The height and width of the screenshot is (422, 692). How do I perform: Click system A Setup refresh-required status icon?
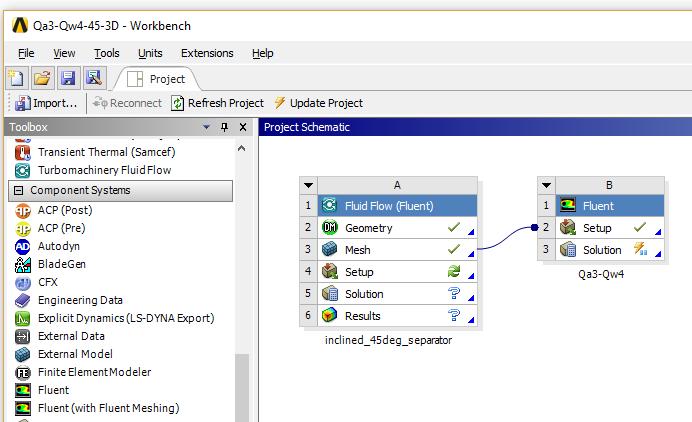(x=454, y=271)
